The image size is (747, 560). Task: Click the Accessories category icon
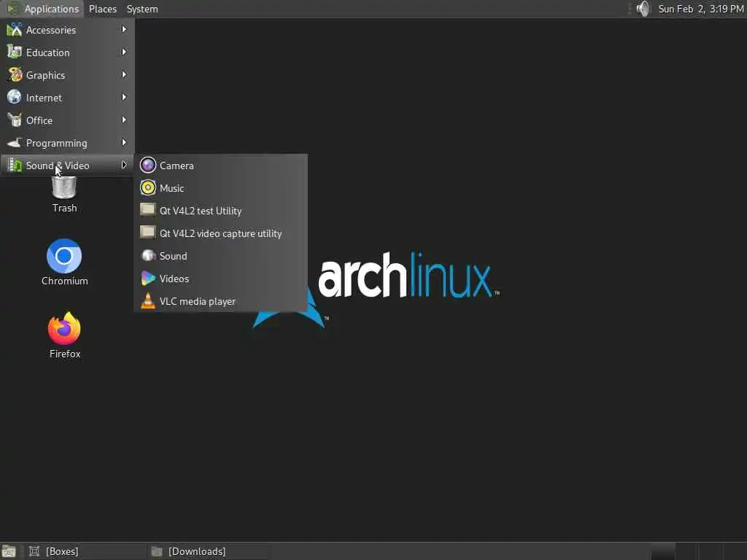[x=15, y=29]
